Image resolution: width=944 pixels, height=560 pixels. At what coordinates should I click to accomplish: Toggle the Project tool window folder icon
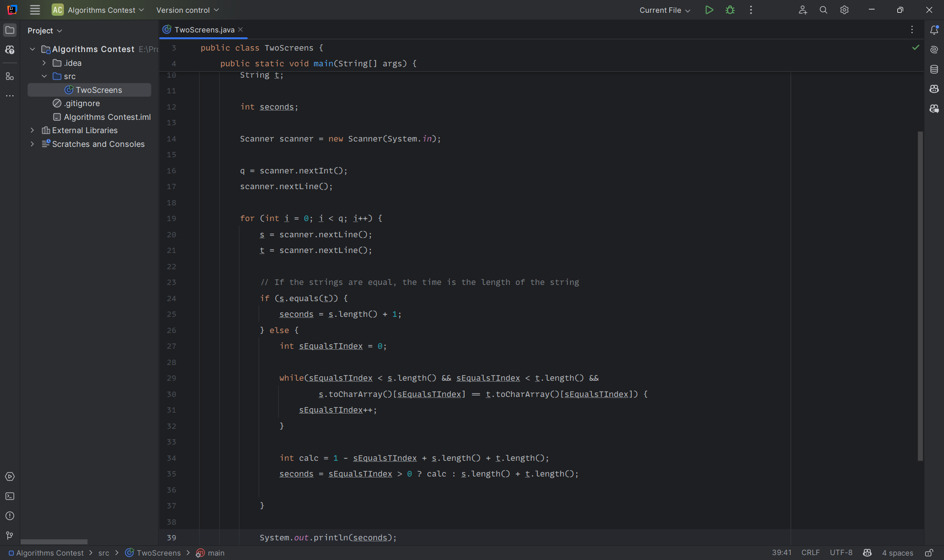click(x=10, y=30)
